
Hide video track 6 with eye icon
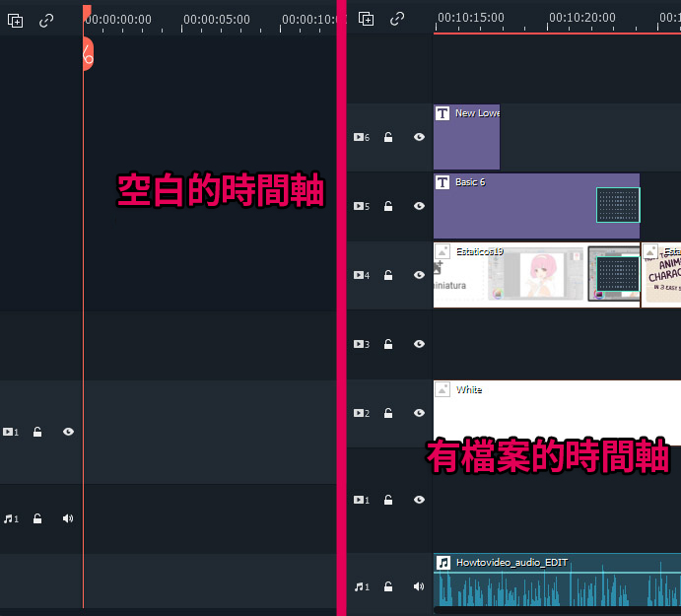click(x=419, y=138)
